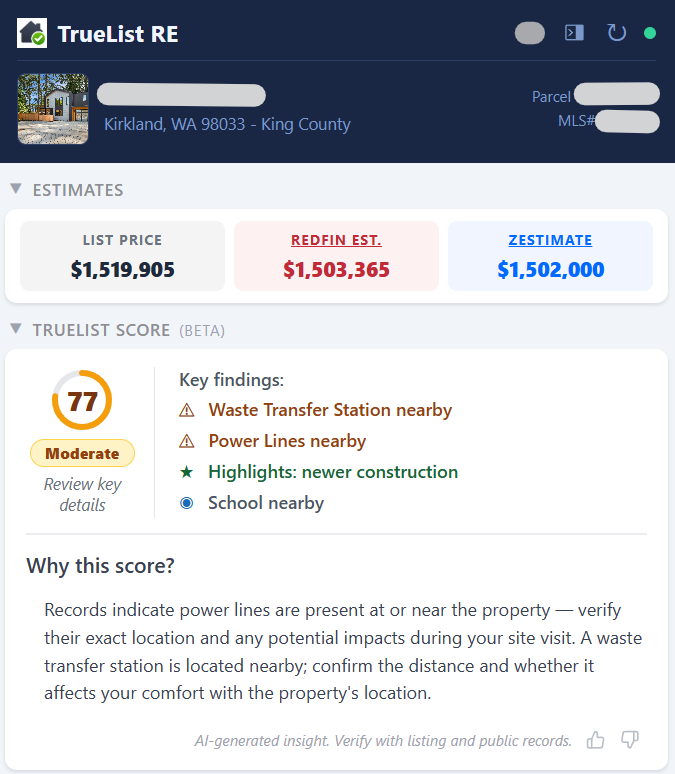This screenshot has height=774, width=675.
Task: Click the Moderate rating badge
Action: (82, 453)
